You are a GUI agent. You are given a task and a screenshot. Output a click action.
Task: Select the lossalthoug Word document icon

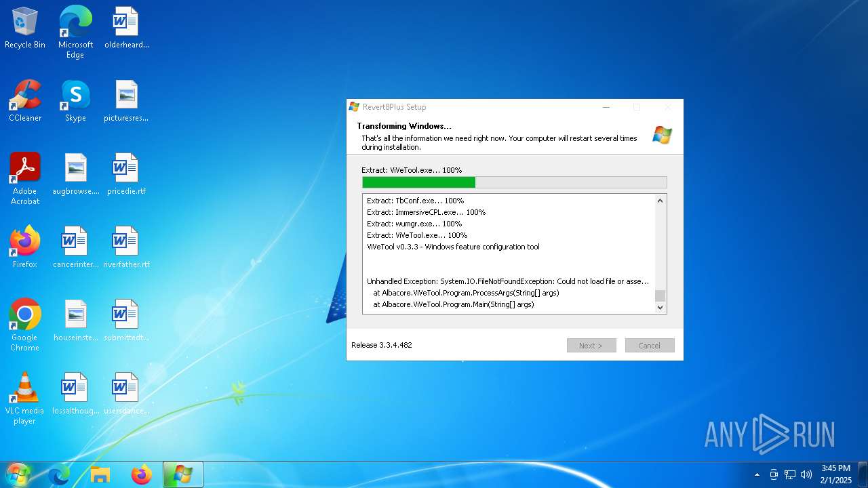point(75,394)
